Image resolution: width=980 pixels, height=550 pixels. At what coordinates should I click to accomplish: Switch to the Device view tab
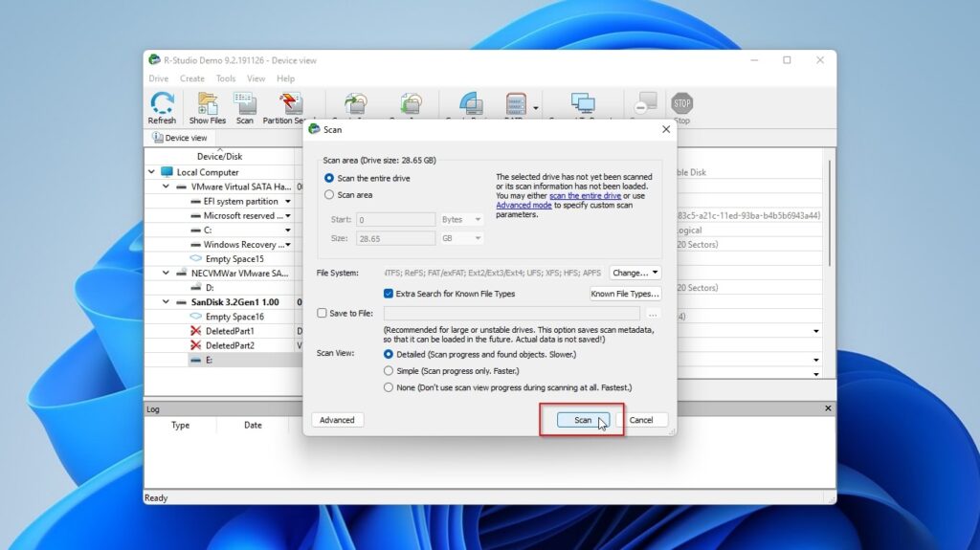(x=179, y=138)
